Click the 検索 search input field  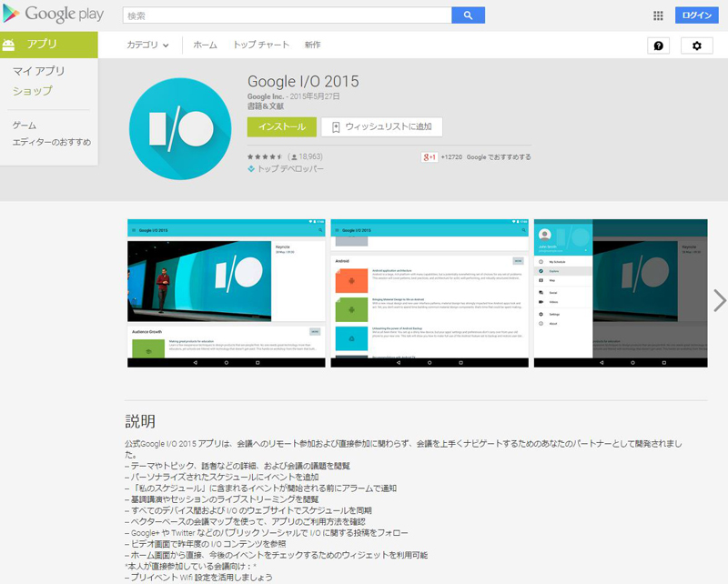click(x=287, y=15)
